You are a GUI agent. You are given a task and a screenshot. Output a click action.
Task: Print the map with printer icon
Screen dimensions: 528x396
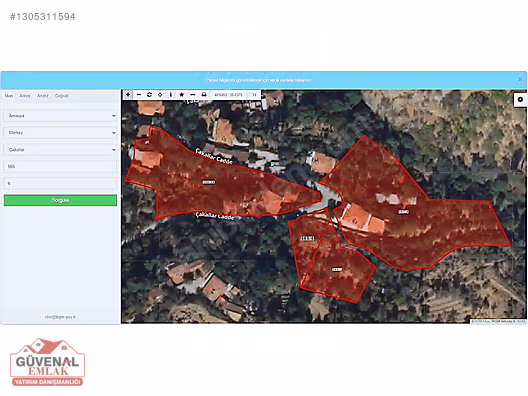click(204, 95)
